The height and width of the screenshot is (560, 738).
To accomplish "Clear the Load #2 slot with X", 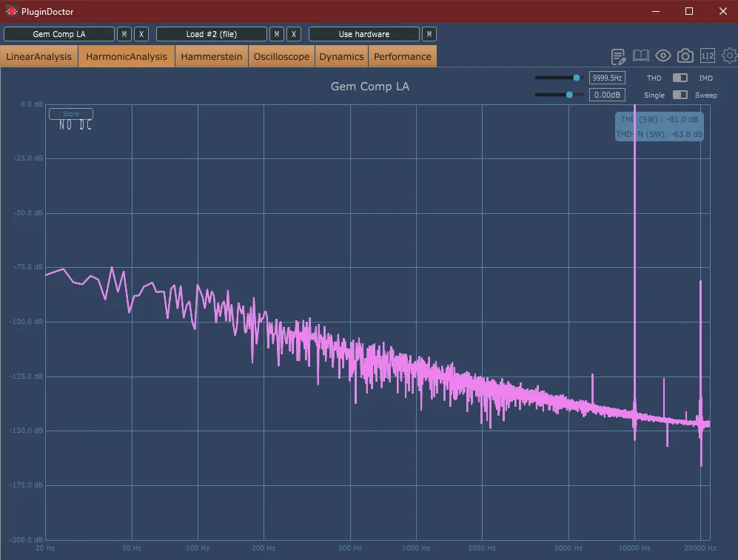I will (x=294, y=34).
